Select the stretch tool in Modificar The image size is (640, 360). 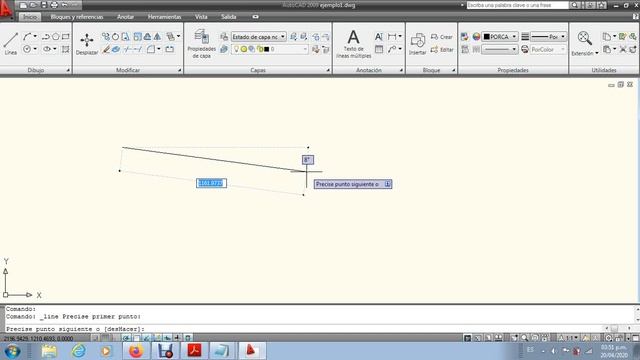coord(125,37)
